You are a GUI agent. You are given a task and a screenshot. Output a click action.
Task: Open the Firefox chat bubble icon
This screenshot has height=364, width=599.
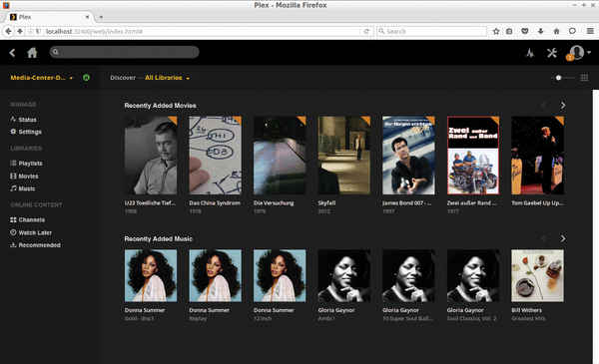click(x=572, y=31)
